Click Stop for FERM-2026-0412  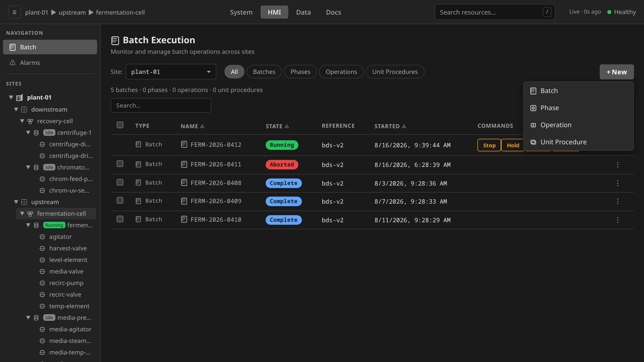click(489, 145)
